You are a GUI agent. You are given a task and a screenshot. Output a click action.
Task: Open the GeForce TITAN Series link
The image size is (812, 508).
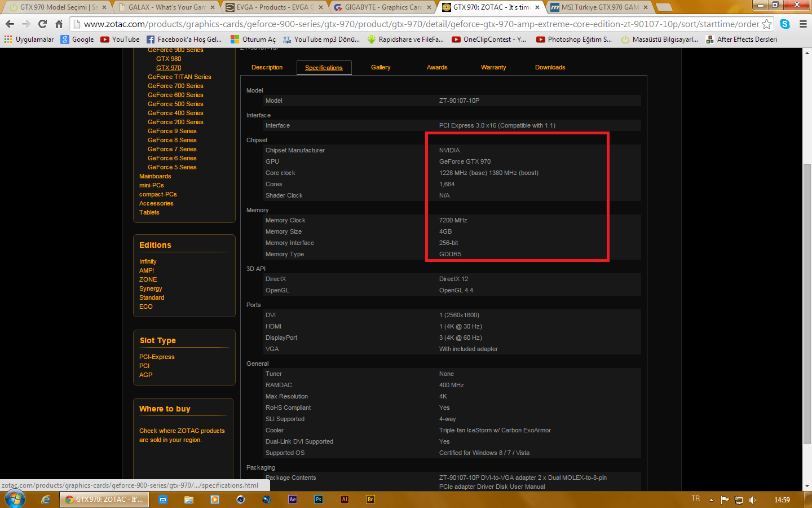[179, 77]
